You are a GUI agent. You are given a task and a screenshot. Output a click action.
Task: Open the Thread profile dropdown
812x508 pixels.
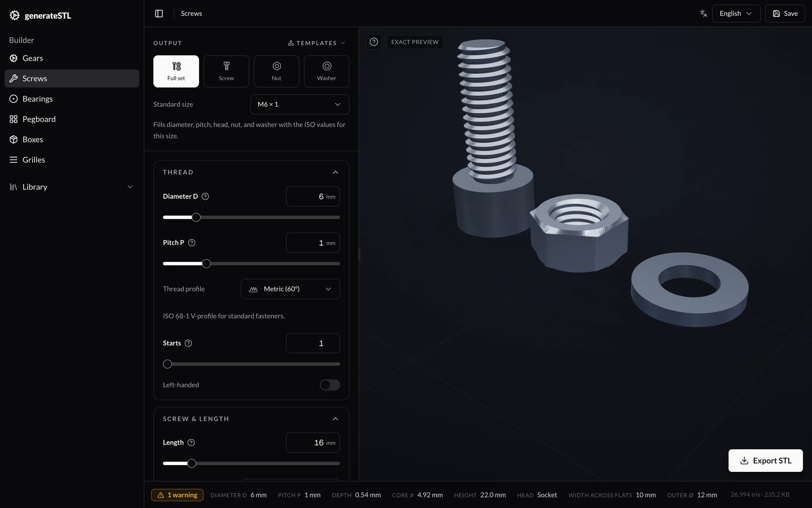290,289
